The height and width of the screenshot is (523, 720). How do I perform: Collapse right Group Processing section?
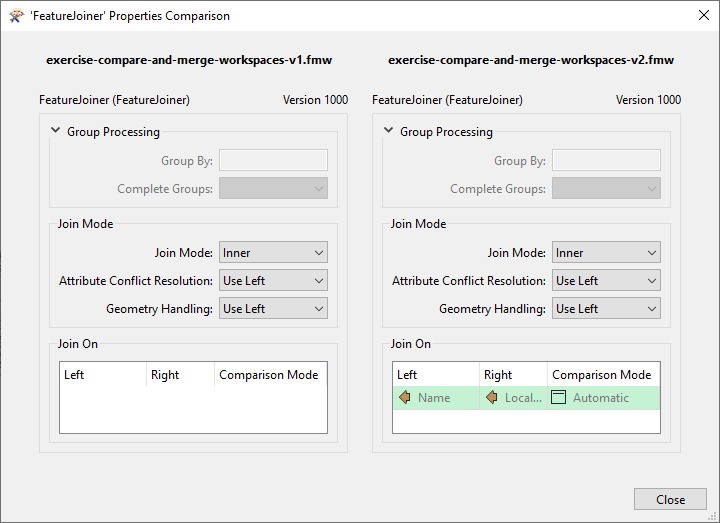388,131
